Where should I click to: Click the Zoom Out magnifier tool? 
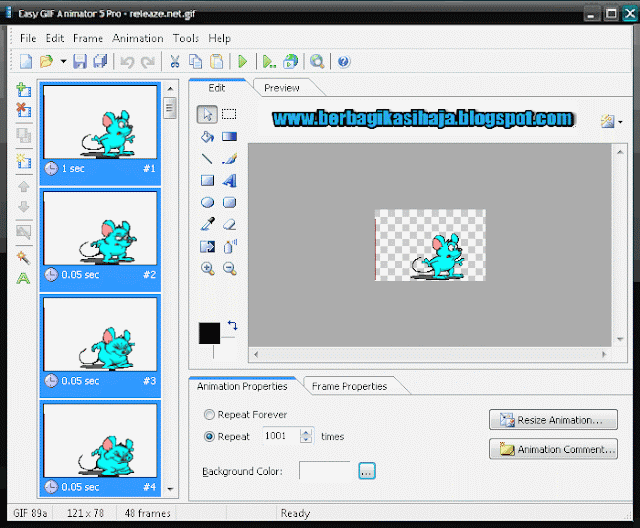pos(230,268)
